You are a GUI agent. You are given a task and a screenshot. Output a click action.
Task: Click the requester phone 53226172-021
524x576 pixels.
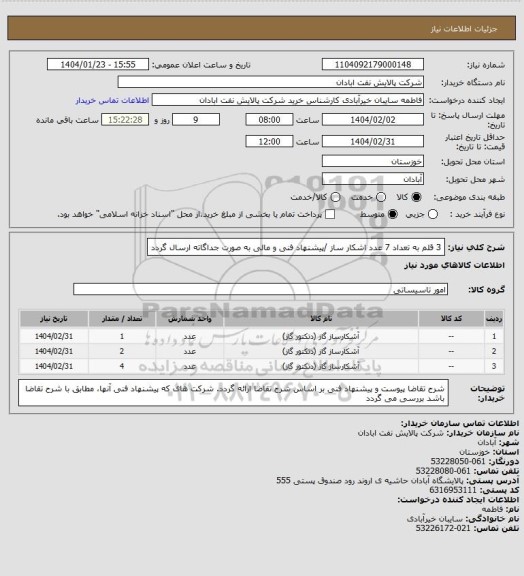point(443,528)
